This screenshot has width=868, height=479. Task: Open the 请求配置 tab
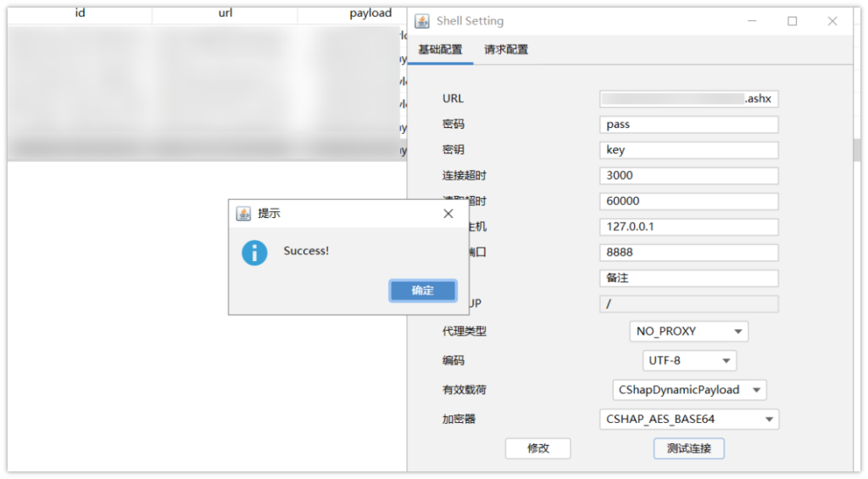tap(506, 50)
